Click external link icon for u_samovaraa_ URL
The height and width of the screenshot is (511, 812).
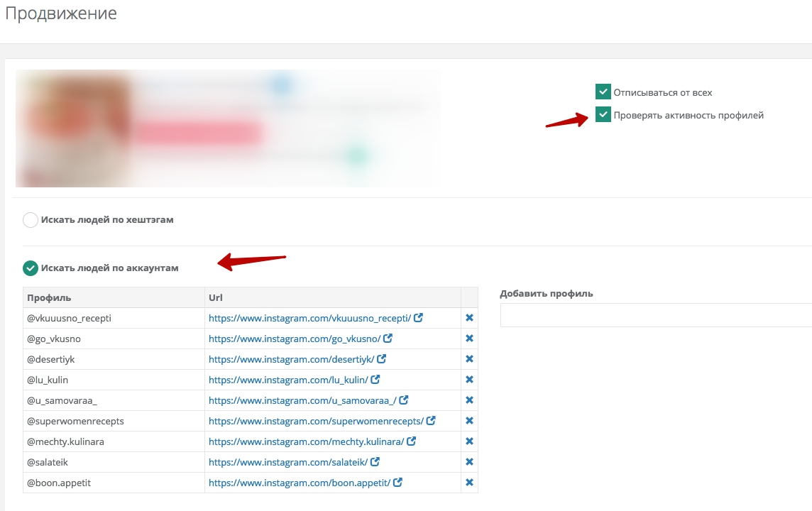tap(404, 400)
